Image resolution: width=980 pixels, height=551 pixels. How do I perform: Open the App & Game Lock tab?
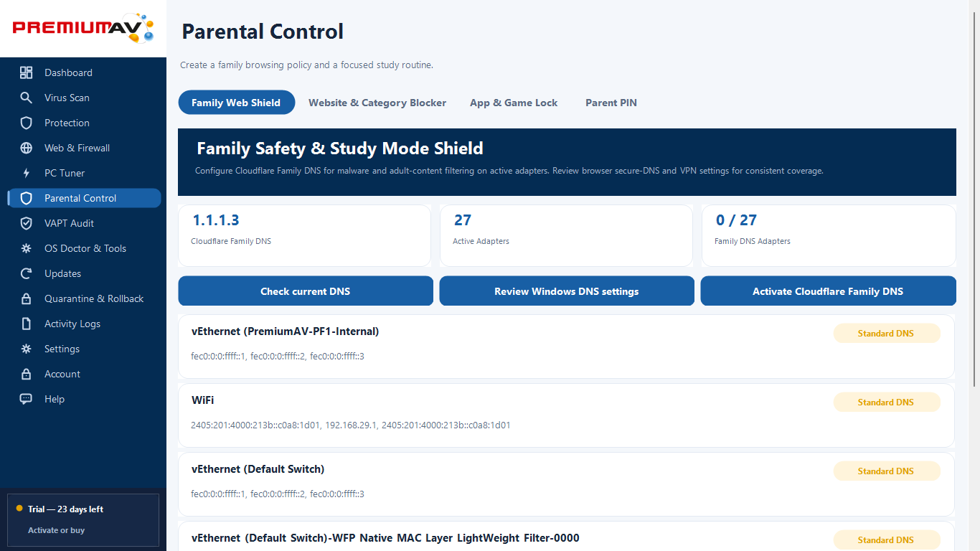click(514, 103)
